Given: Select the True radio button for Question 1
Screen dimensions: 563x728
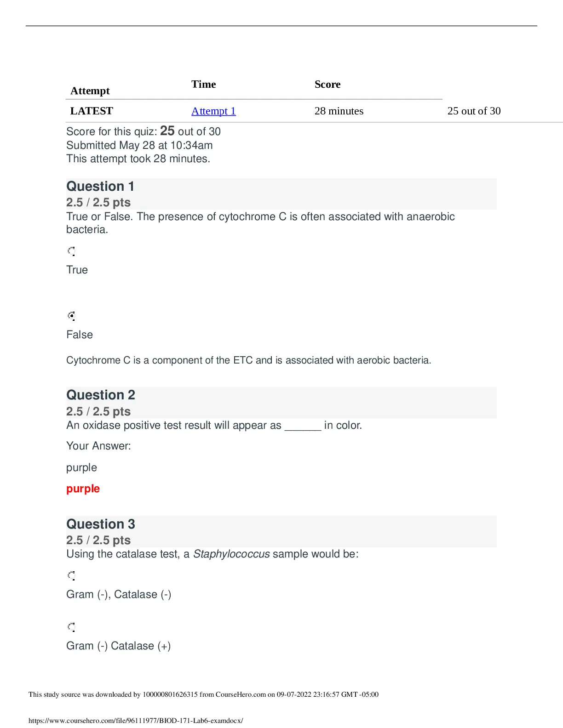Looking at the screenshot, I should (x=71, y=251).
